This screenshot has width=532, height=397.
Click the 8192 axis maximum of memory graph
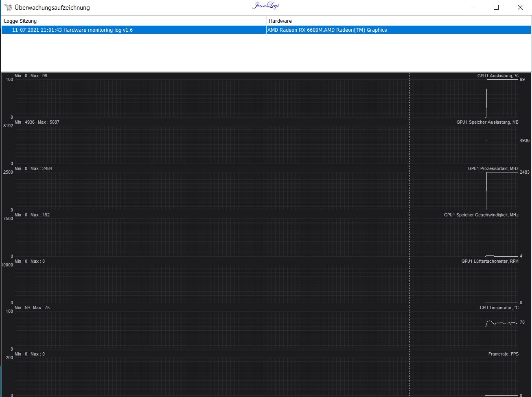8,126
